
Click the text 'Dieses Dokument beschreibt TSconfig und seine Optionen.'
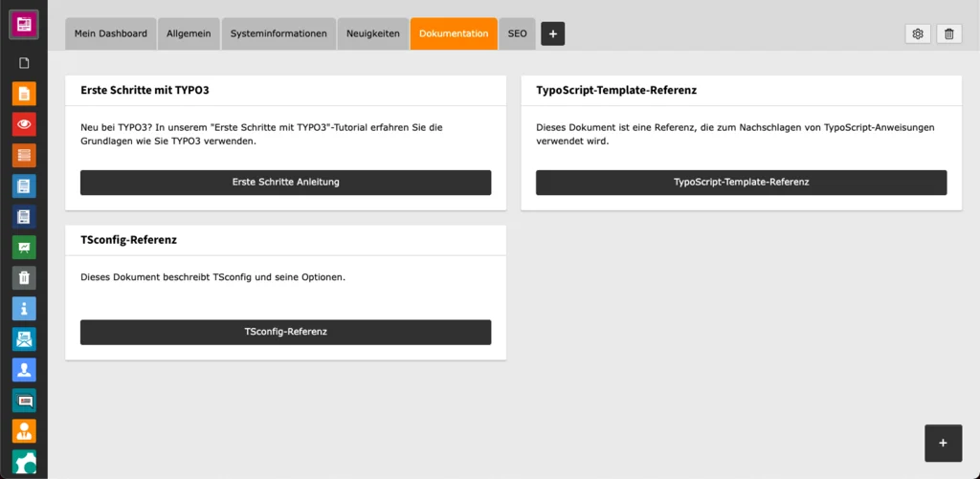tap(213, 277)
